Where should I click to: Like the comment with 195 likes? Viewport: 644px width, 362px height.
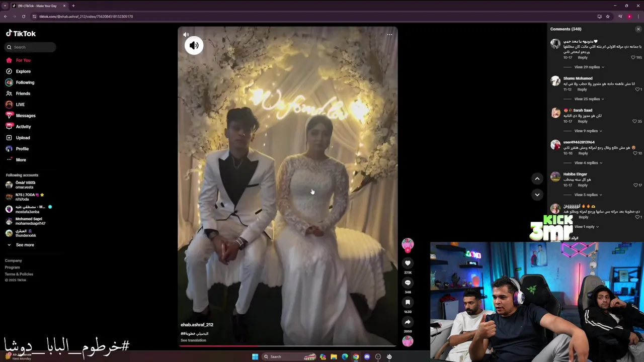point(633,57)
